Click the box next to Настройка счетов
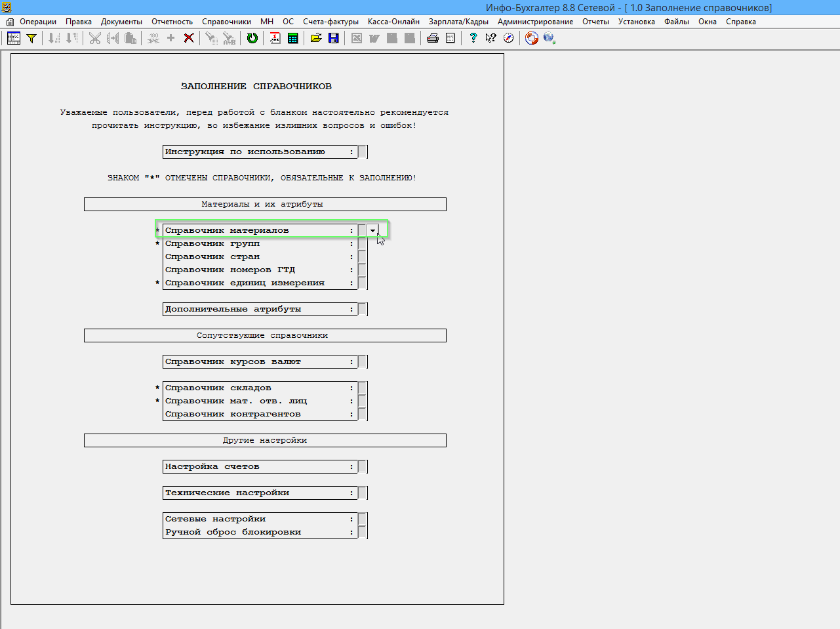Image resolution: width=840 pixels, height=629 pixels. [x=362, y=467]
